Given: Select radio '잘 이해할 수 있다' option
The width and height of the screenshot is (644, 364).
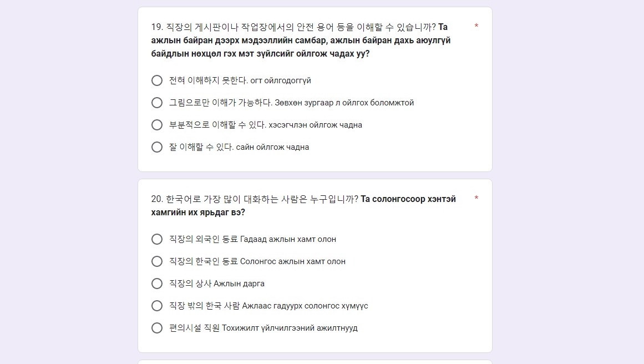Looking at the screenshot, I should pyautogui.click(x=157, y=147).
